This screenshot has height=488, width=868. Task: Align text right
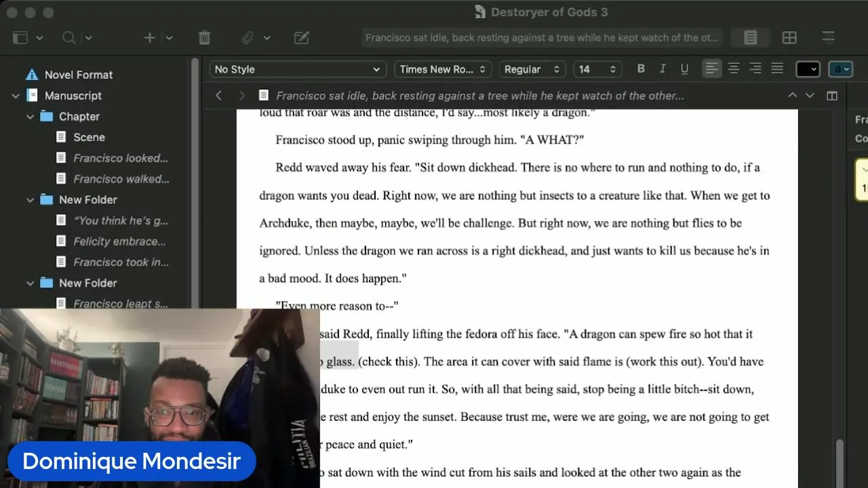755,68
